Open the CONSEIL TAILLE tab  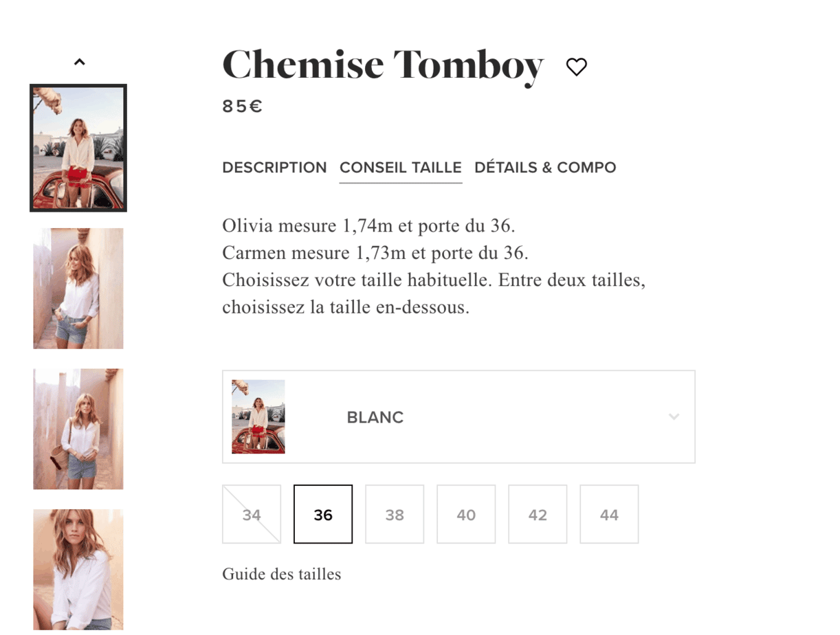pyautogui.click(x=401, y=168)
